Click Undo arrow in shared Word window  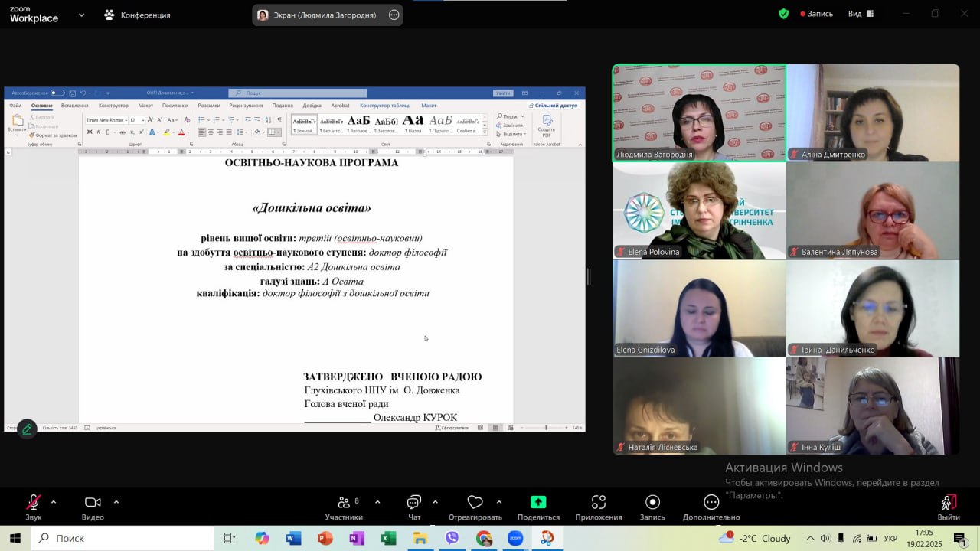pos(83,93)
